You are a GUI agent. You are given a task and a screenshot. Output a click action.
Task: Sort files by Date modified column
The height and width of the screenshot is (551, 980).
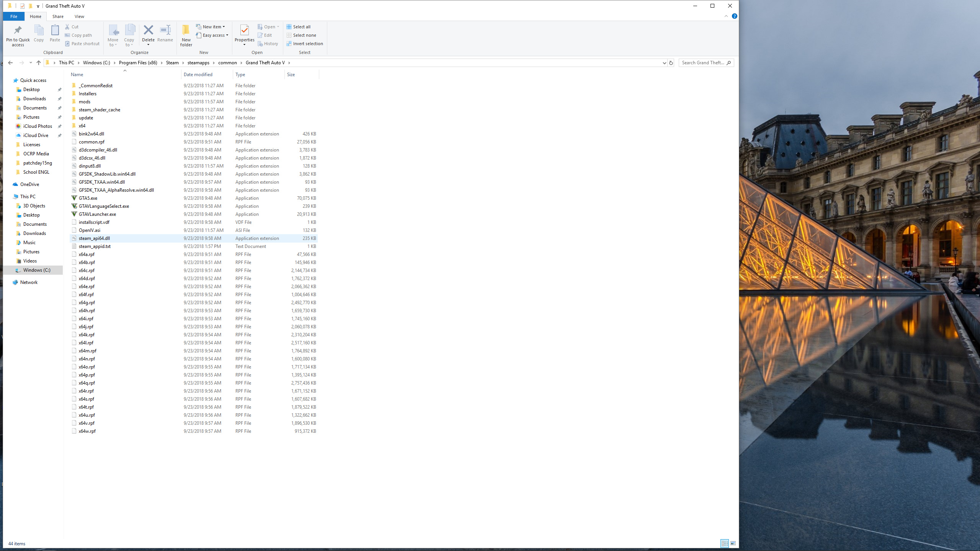pos(198,75)
